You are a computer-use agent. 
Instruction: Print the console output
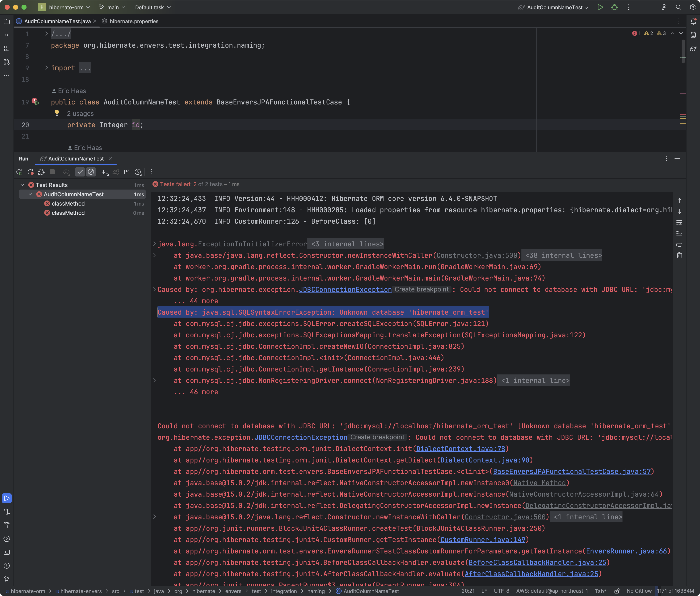679,244
